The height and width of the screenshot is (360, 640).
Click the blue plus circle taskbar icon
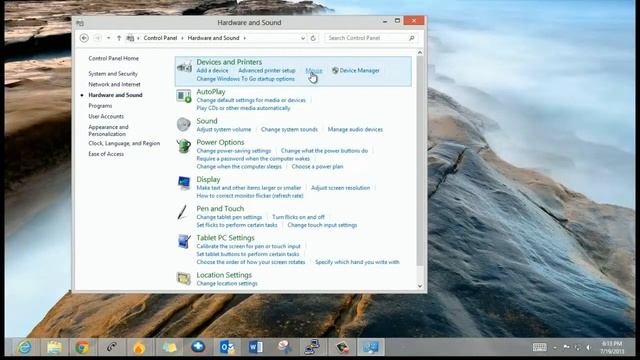pos(198,347)
